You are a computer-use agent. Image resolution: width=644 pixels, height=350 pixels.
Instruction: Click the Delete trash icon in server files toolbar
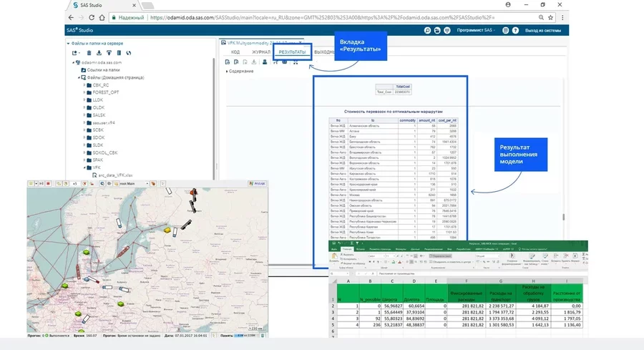(x=89, y=53)
